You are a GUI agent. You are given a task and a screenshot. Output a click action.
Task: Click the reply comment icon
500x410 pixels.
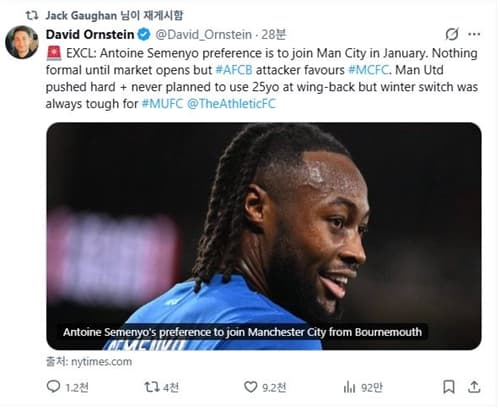(x=53, y=387)
